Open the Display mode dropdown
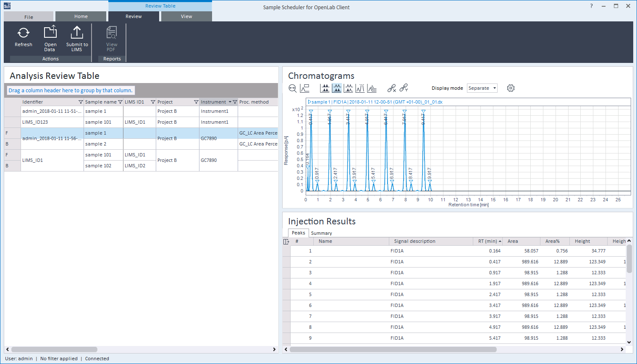 pyautogui.click(x=482, y=88)
